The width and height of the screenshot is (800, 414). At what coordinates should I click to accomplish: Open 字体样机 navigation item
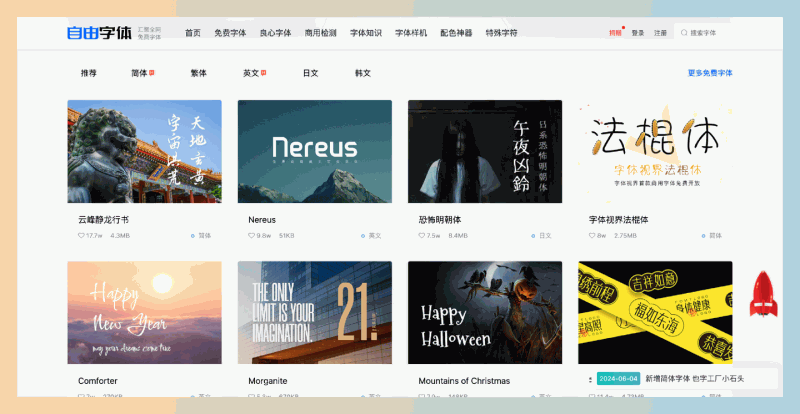tap(411, 33)
